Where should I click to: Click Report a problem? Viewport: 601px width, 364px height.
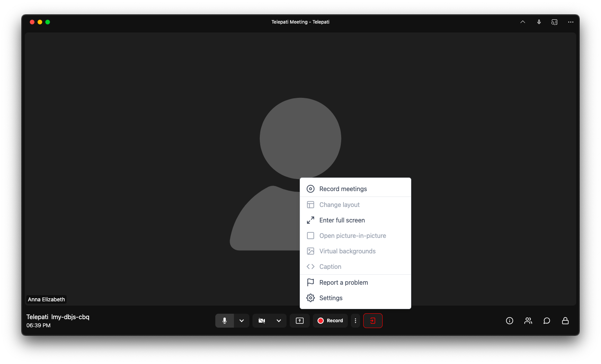pos(343,282)
